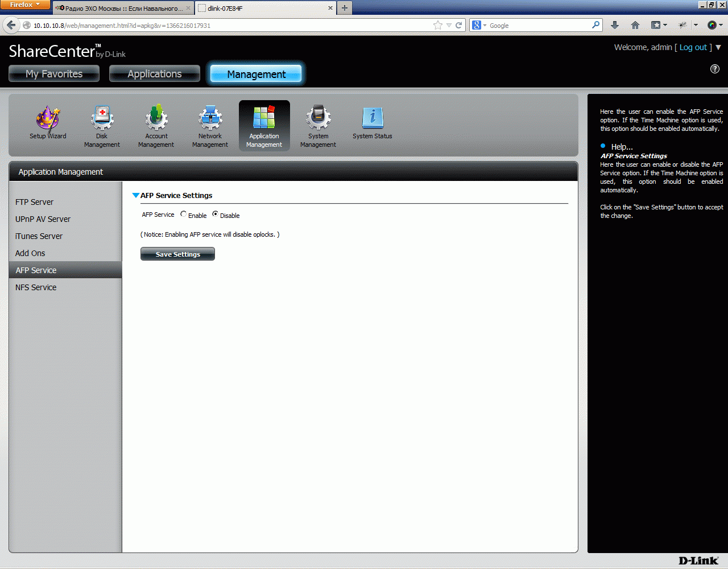Viewport: 728px width, 569px height.
Task: Select the Management tab
Action: click(x=256, y=74)
